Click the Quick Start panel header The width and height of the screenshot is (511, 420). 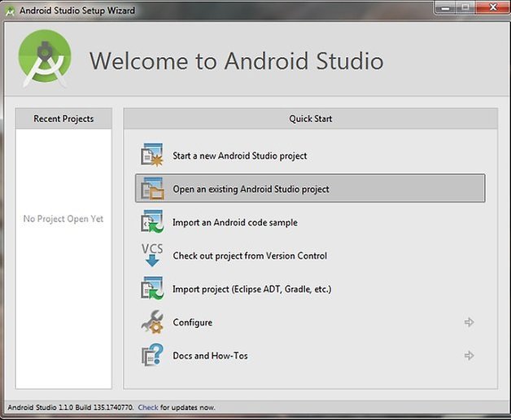point(311,119)
